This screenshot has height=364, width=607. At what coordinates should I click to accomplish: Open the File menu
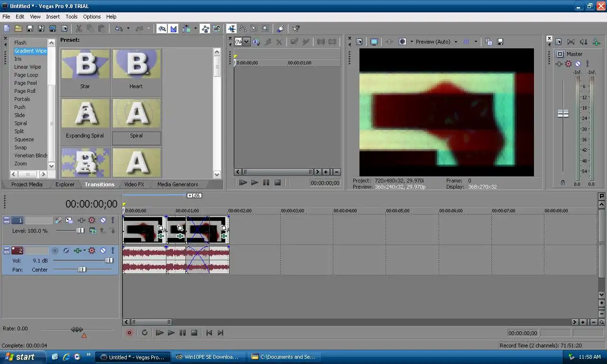[6, 17]
